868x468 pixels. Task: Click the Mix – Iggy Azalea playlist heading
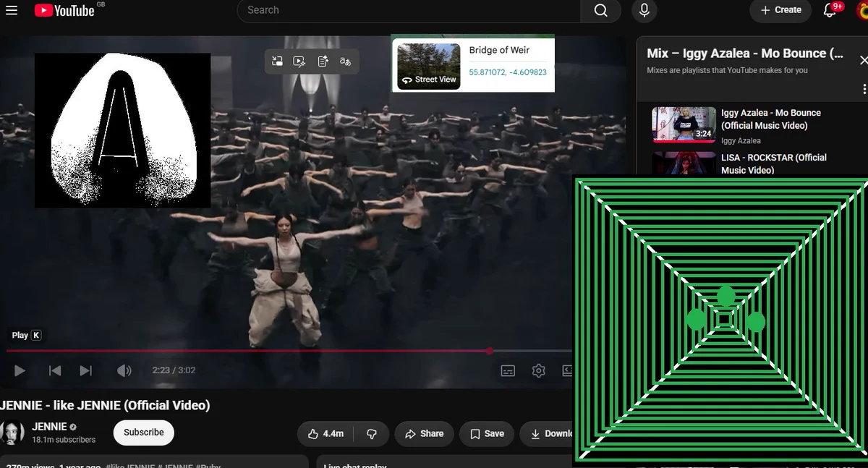pyautogui.click(x=745, y=53)
